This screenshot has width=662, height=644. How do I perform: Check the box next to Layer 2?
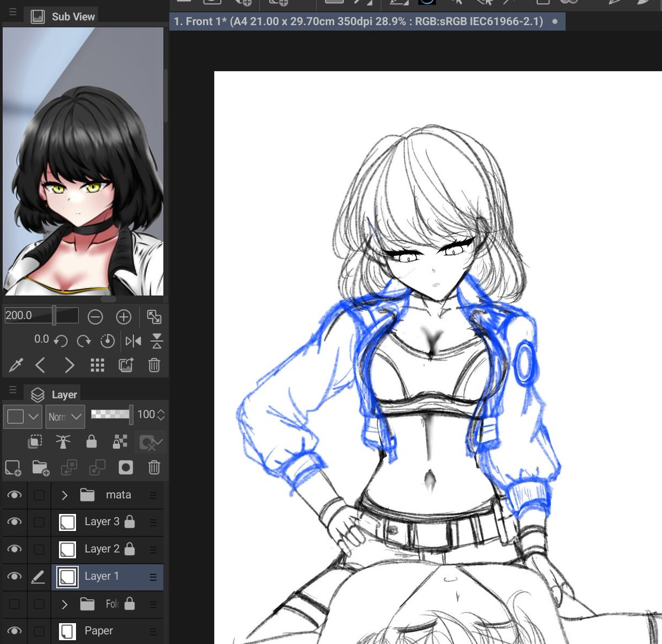(x=39, y=549)
